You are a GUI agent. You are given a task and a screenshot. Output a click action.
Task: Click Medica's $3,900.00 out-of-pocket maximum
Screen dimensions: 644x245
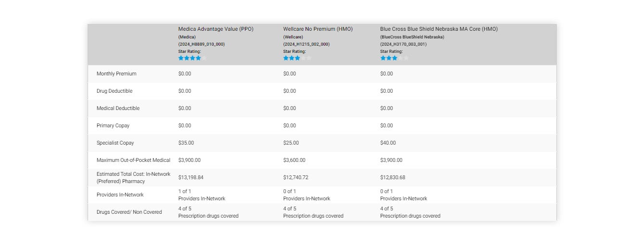click(x=190, y=160)
